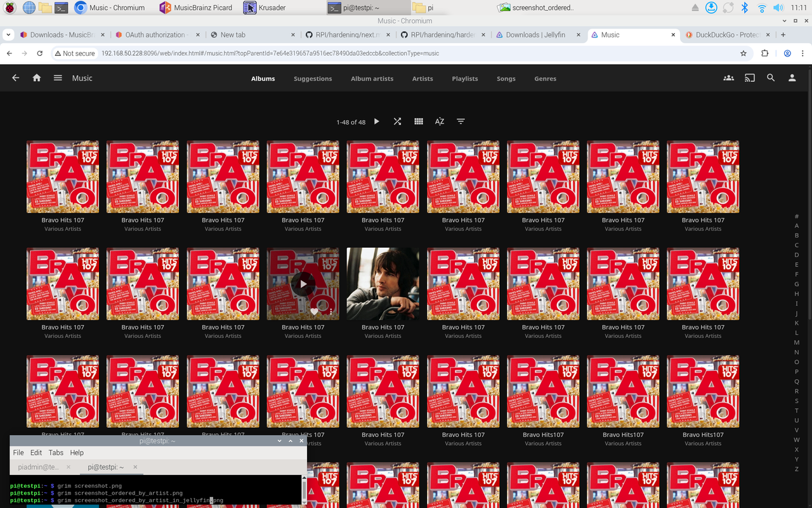Switch to the Artists tab
Viewport: 812px width, 508px height.
422,79
